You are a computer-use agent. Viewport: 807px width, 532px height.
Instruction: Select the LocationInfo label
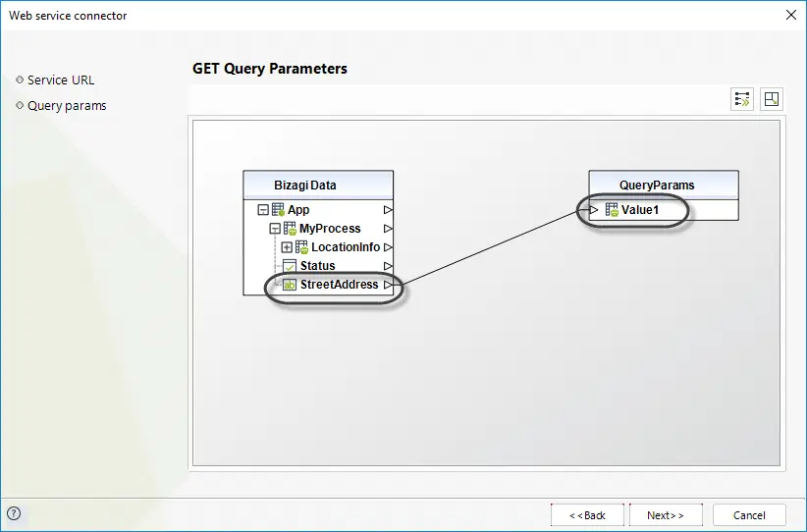(x=346, y=247)
